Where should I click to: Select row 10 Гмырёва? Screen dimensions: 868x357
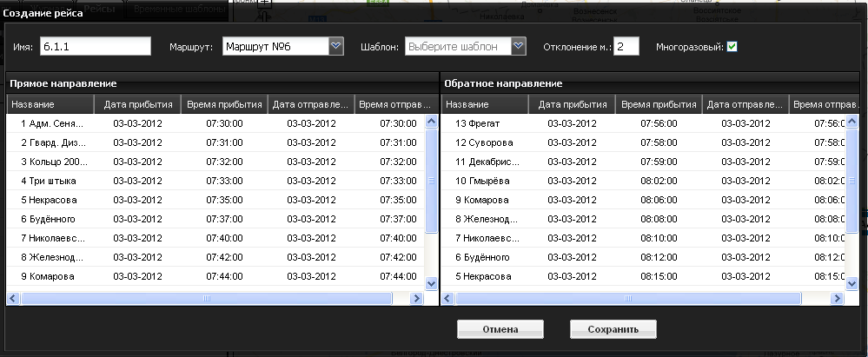pyautogui.click(x=643, y=181)
